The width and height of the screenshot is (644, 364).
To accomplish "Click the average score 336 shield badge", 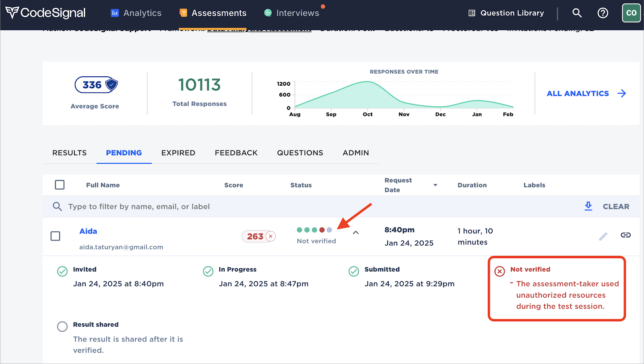I will point(96,85).
